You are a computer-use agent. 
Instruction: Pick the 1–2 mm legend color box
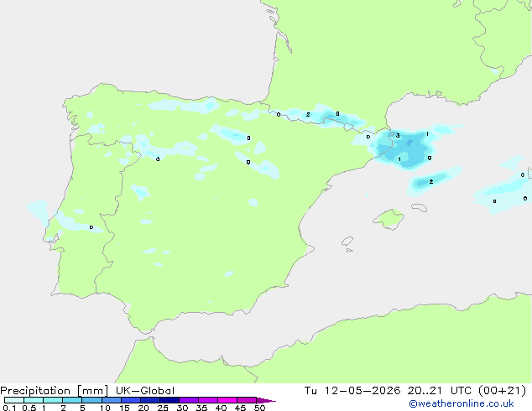tap(53, 400)
